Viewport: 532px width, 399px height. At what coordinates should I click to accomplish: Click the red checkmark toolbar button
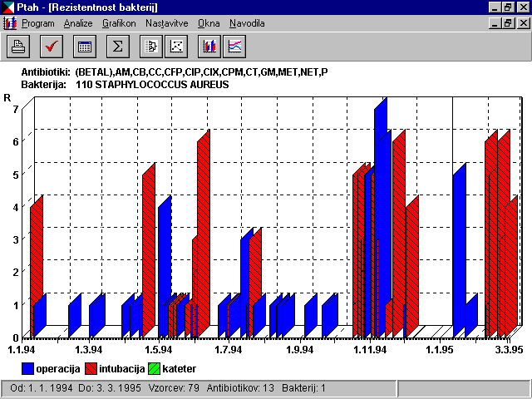52,47
